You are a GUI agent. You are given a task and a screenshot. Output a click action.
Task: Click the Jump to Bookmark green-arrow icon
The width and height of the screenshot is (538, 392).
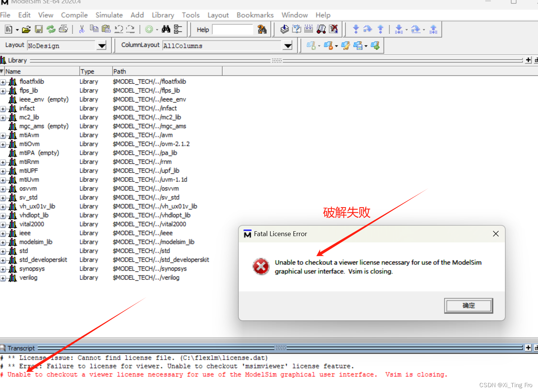[375, 46]
